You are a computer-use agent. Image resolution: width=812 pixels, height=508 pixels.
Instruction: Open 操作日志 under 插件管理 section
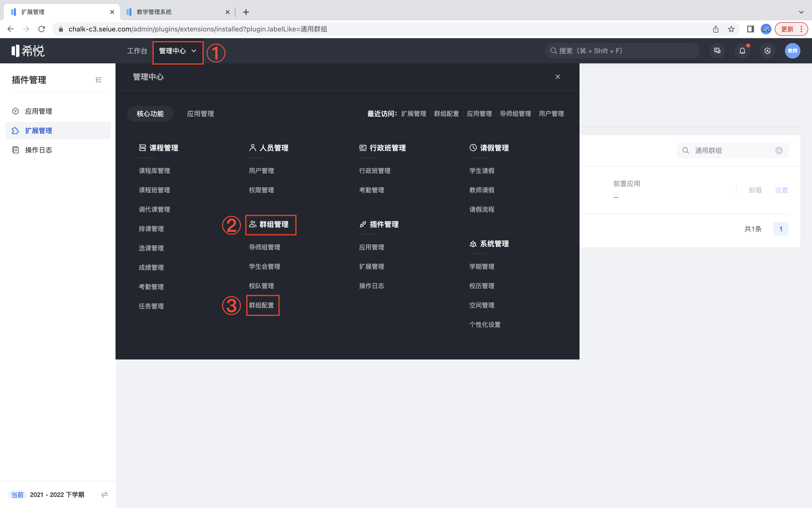coord(371,286)
